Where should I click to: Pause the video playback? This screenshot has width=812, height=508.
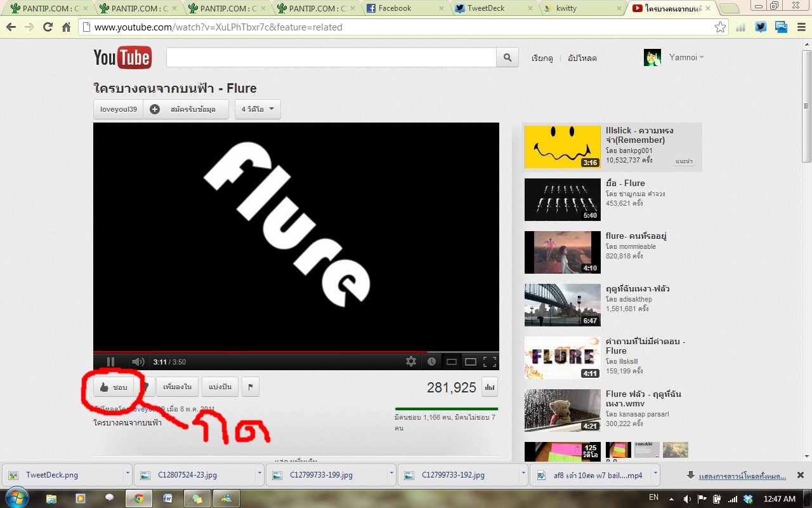coord(110,362)
